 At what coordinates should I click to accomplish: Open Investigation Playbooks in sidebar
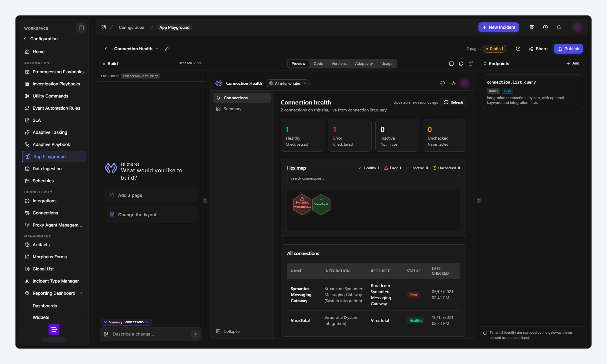(x=54, y=84)
